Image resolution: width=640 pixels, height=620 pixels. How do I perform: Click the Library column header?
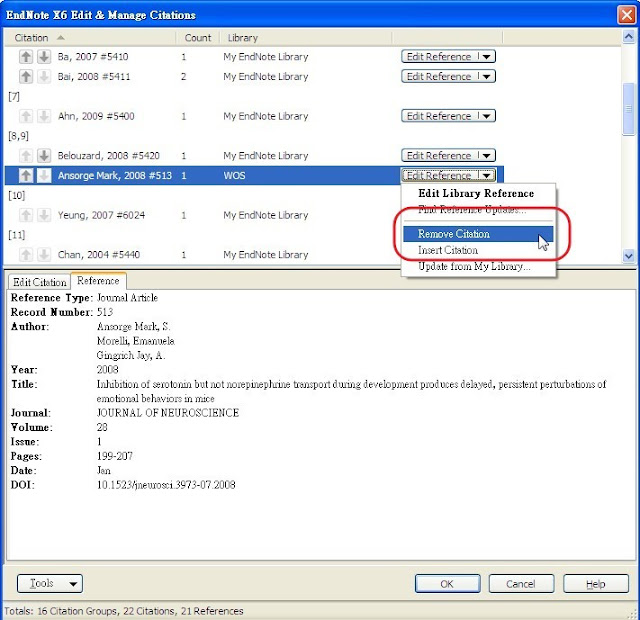(x=306, y=38)
